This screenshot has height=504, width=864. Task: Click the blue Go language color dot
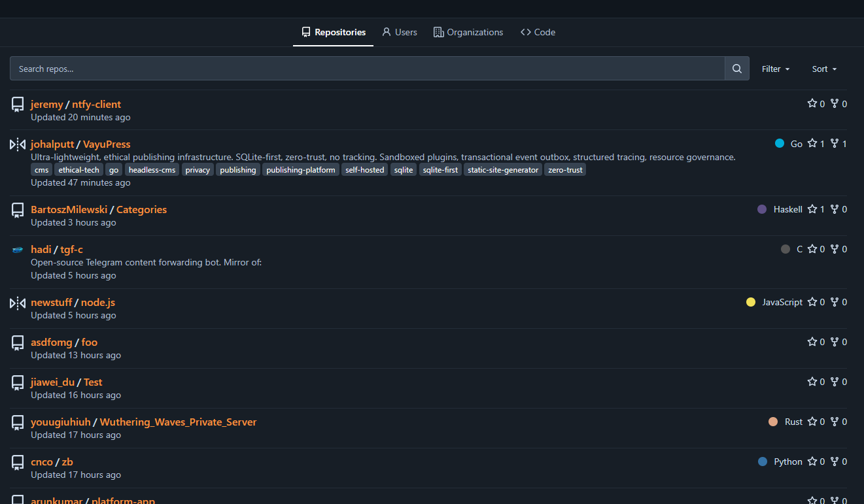pyautogui.click(x=780, y=144)
